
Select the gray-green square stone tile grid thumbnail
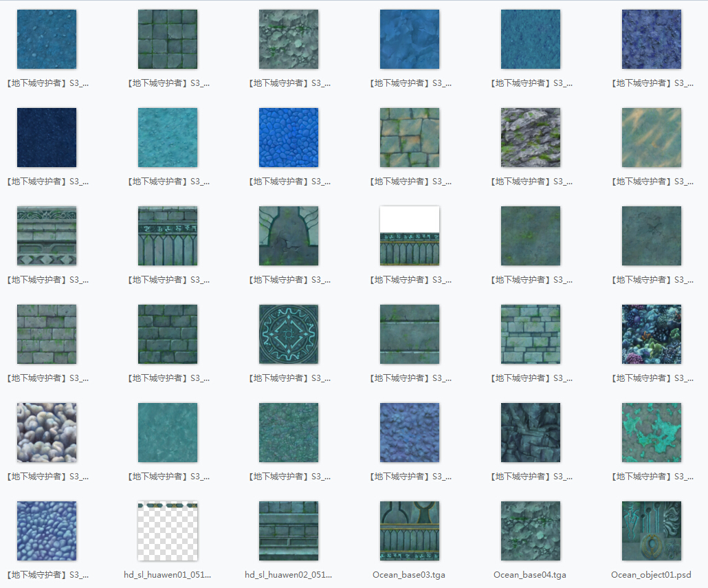(168, 39)
